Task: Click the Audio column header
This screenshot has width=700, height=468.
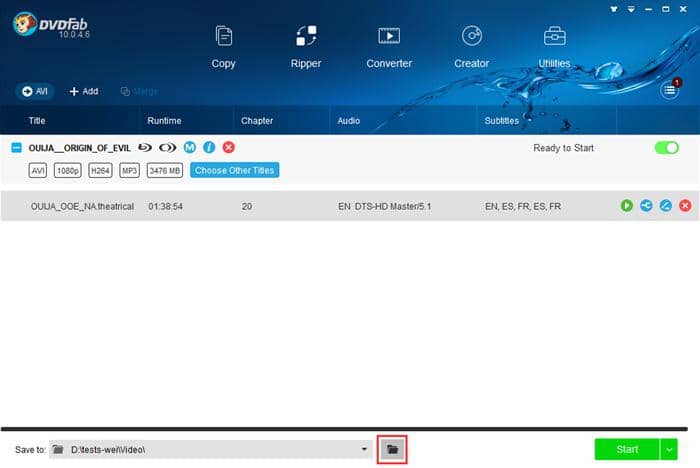Action: coord(349,121)
